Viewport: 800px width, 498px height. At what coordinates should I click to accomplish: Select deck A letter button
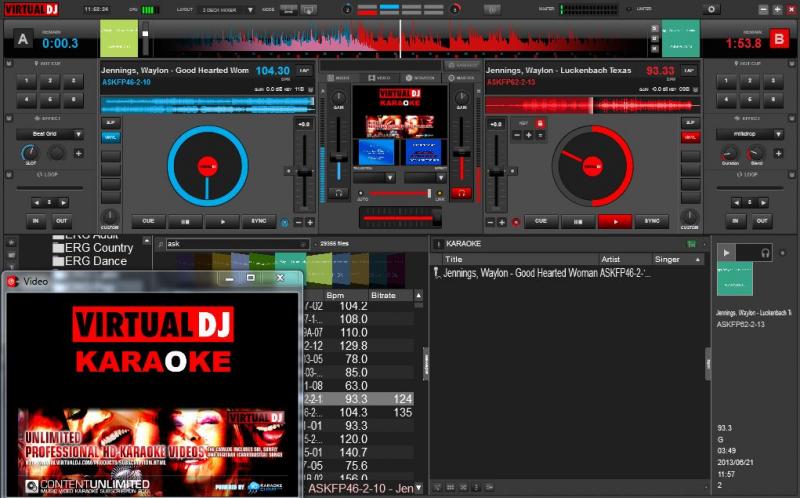22,39
